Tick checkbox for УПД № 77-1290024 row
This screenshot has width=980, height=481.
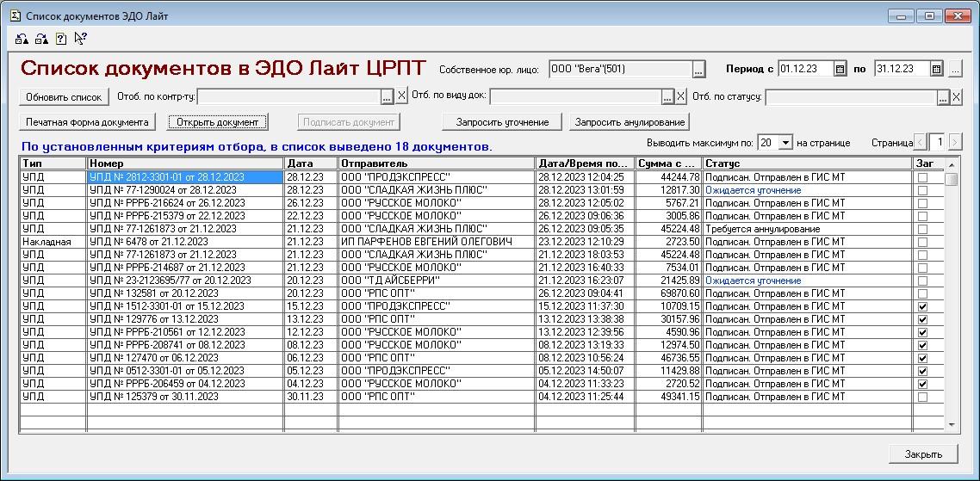pyautogui.click(x=922, y=190)
